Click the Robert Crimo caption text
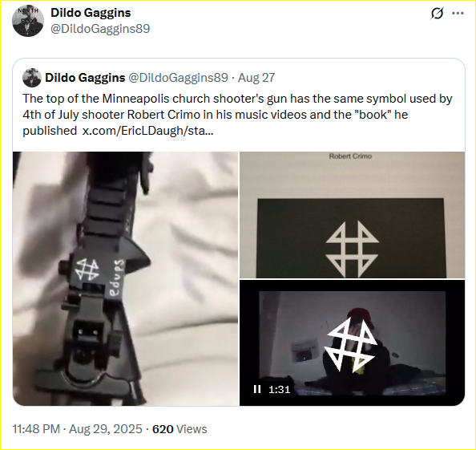Image resolution: width=476 pixels, height=450 pixels. pyautogui.click(x=350, y=156)
